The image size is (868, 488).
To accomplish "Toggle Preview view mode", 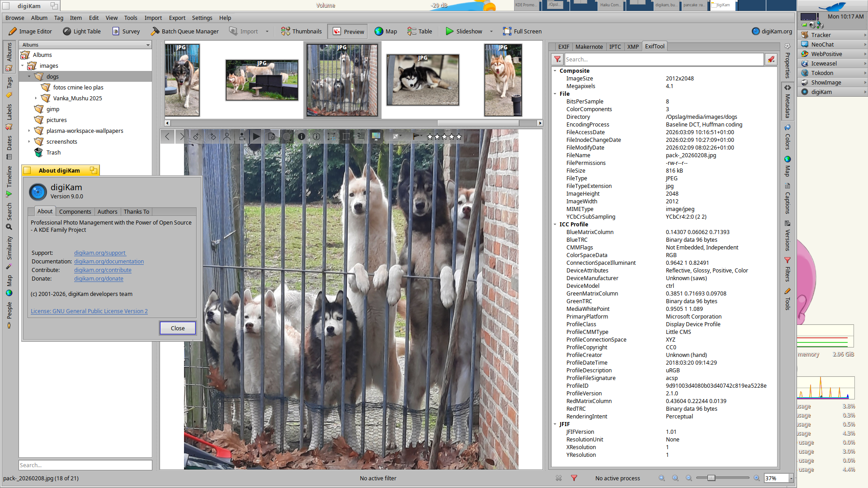I will click(348, 31).
